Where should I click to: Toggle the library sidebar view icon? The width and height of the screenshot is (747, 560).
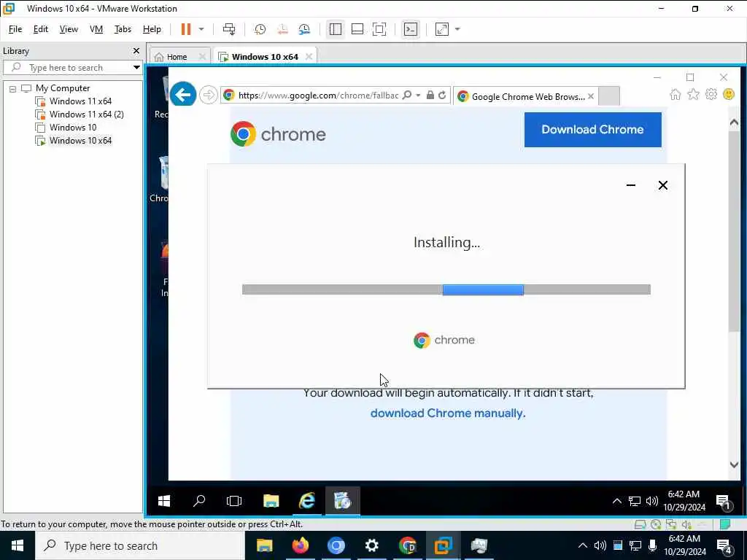click(336, 29)
